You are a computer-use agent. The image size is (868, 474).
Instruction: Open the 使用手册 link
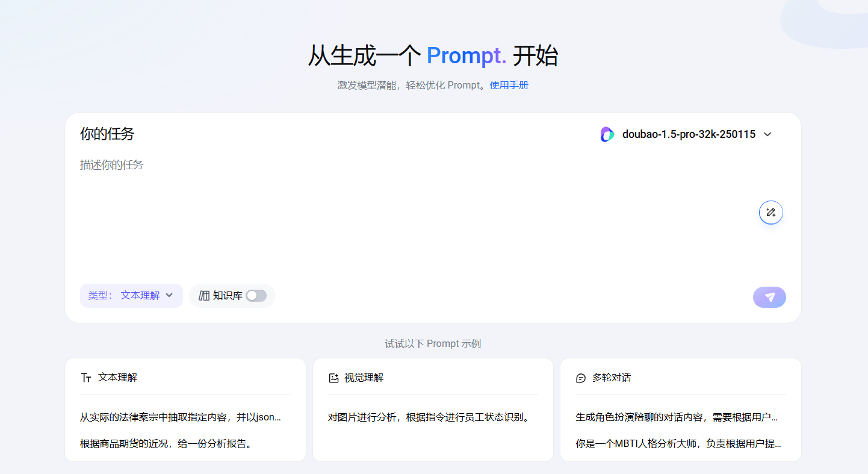point(509,86)
